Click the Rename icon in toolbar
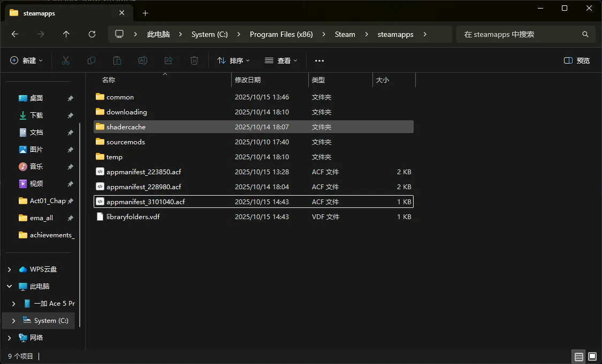Screen dimensions: 602x364 click(x=143, y=60)
